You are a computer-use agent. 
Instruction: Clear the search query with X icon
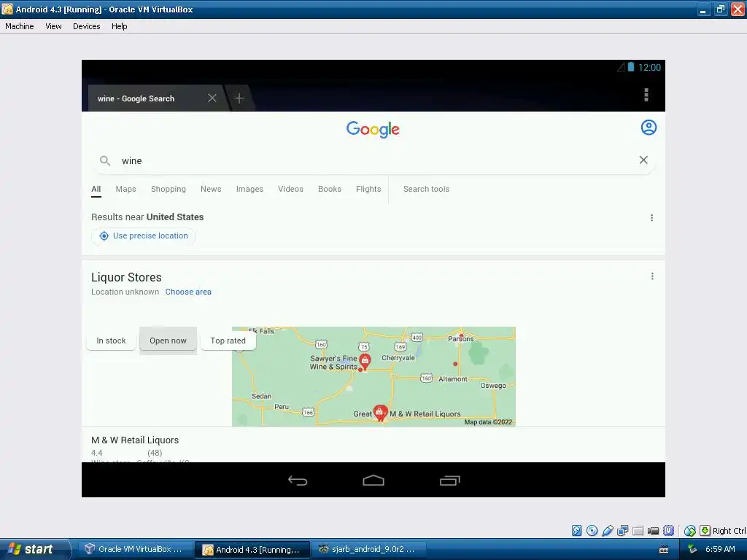tap(643, 160)
